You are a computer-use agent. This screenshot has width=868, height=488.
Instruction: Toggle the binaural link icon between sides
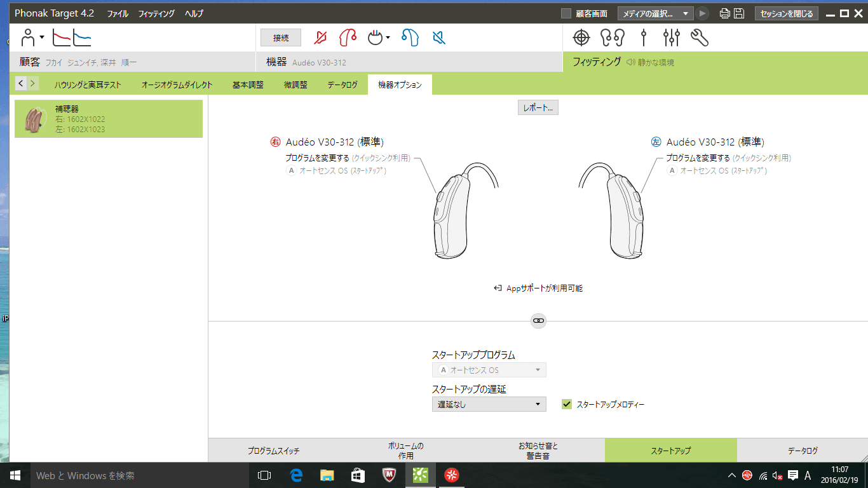click(x=538, y=322)
